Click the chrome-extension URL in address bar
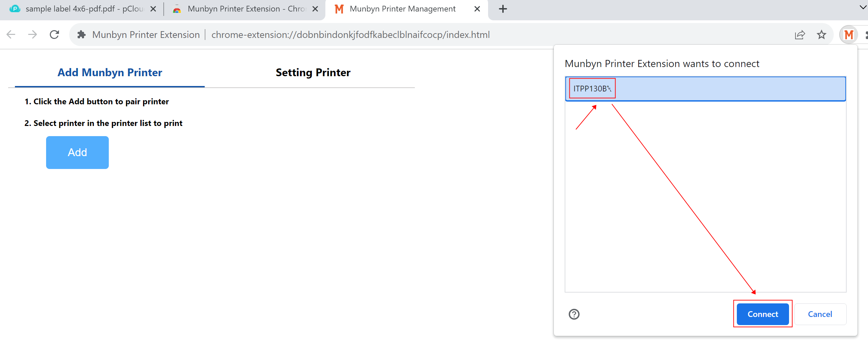Viewport: 868px width, 342px height. coord(350,35)
